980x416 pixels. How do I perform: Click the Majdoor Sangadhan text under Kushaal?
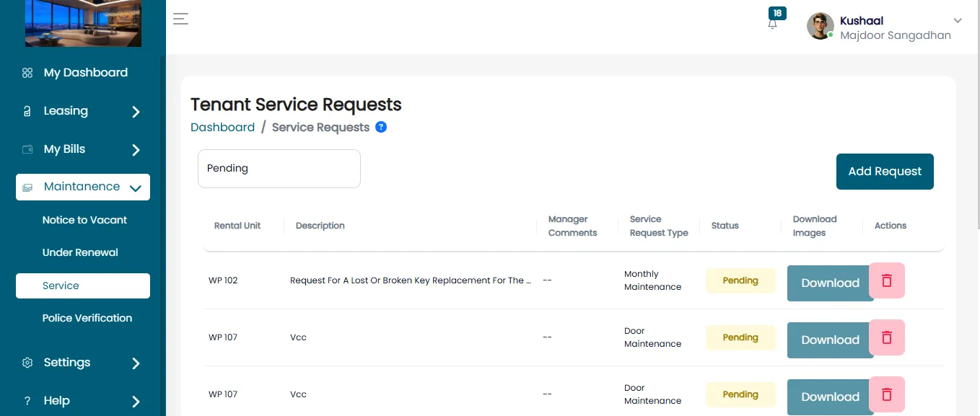coord(896,35)
